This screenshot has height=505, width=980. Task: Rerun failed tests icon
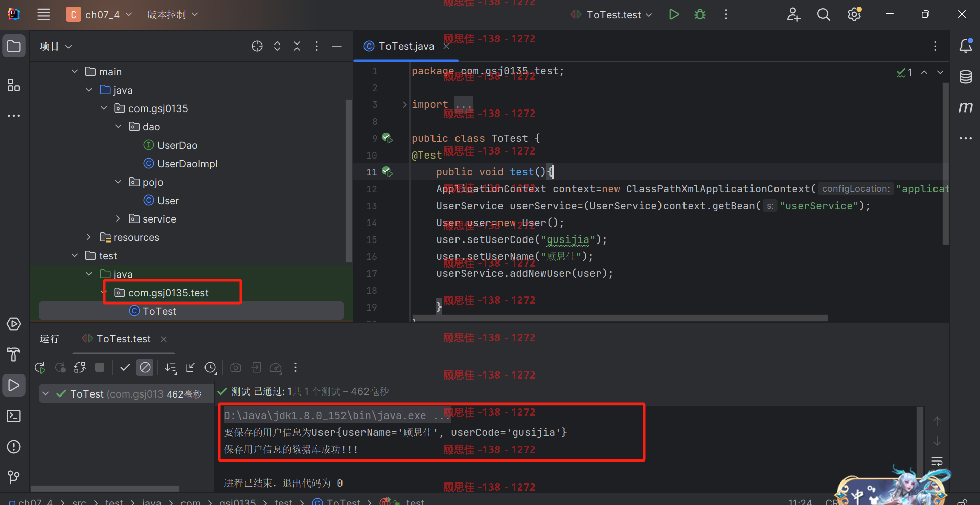point(60,367)
